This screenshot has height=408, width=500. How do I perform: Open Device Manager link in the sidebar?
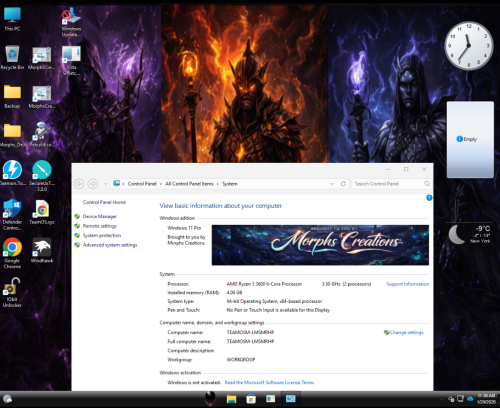100,216
